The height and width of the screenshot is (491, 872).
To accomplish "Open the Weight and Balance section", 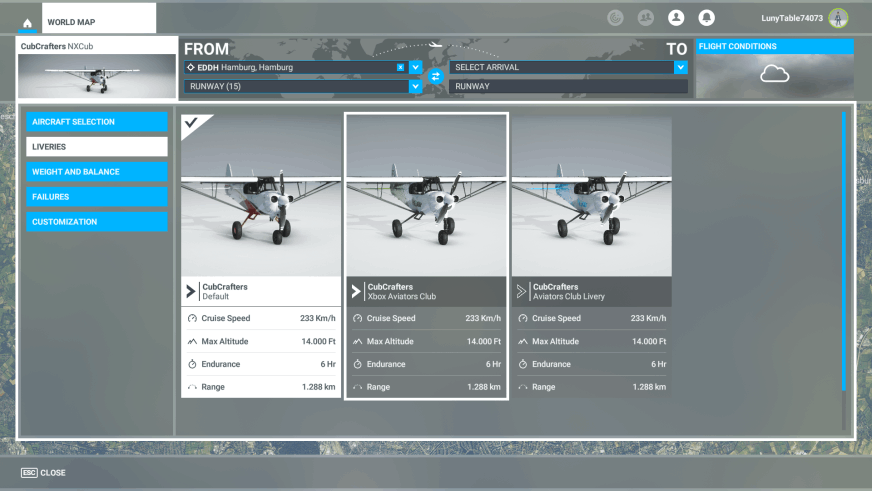I will tap(97, 172).
